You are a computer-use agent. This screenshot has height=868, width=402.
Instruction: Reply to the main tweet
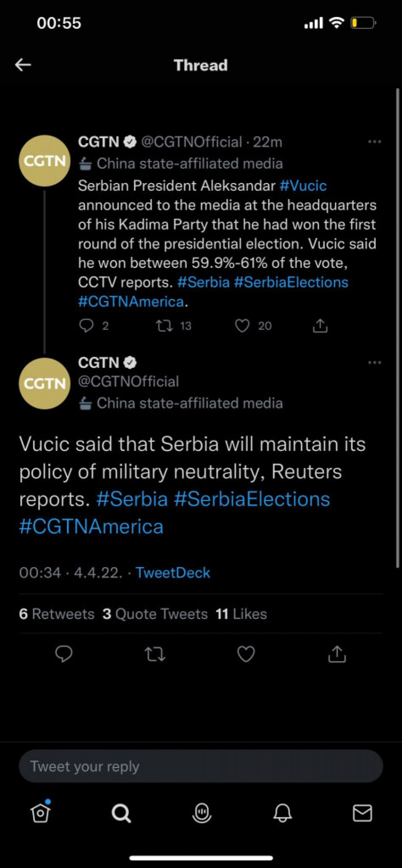click(64, 654)
